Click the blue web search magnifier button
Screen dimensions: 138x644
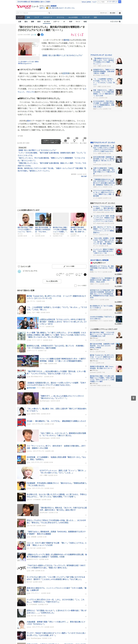(120, 2)
